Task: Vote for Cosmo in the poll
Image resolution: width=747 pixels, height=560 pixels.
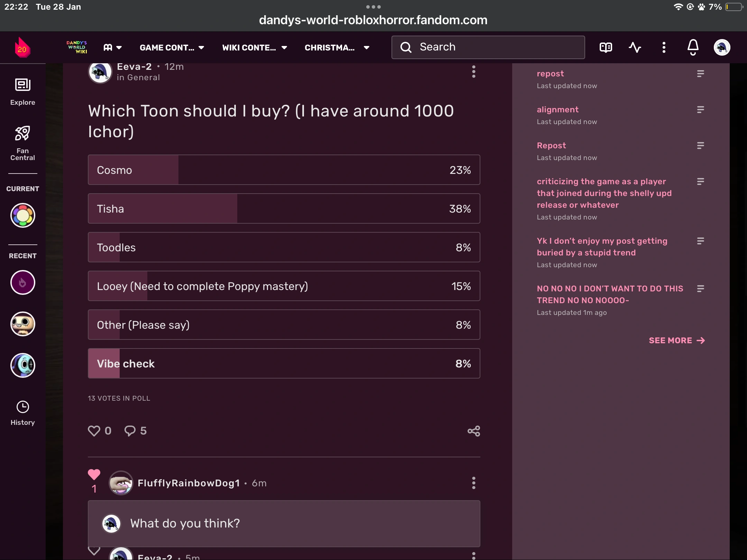Action: (284, 170)
